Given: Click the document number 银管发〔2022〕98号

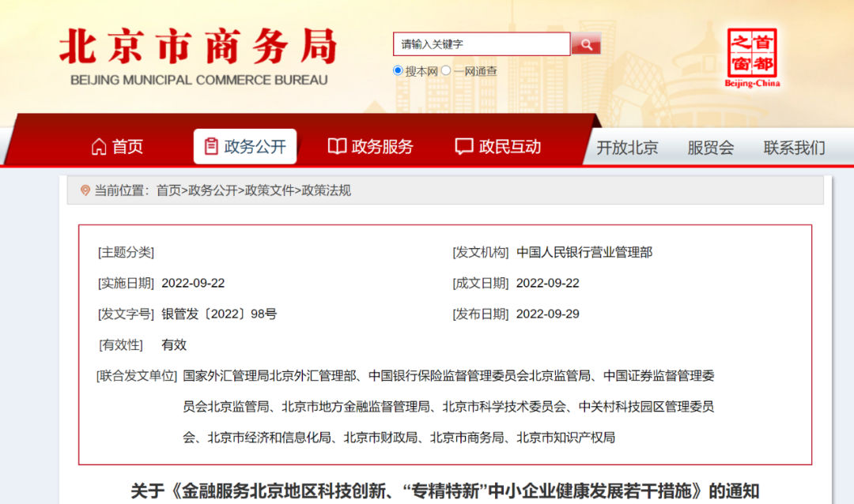Looking at the screenshot, I should [219, 314].
